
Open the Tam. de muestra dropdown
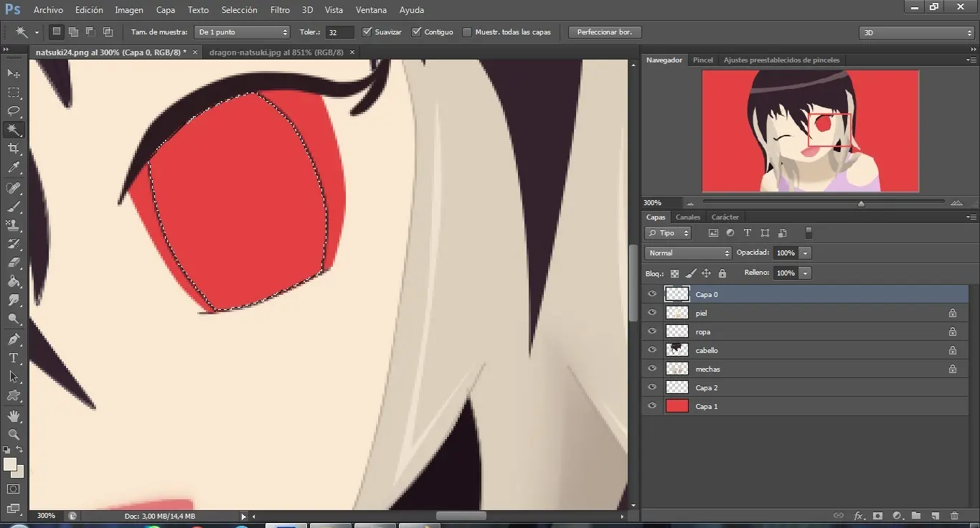coord(242,32)
